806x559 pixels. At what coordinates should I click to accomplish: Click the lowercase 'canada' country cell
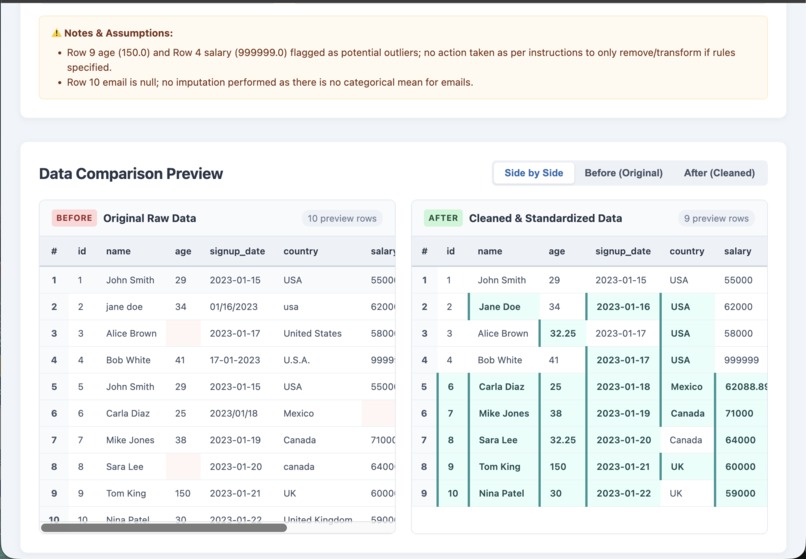(x=299, y=467)
